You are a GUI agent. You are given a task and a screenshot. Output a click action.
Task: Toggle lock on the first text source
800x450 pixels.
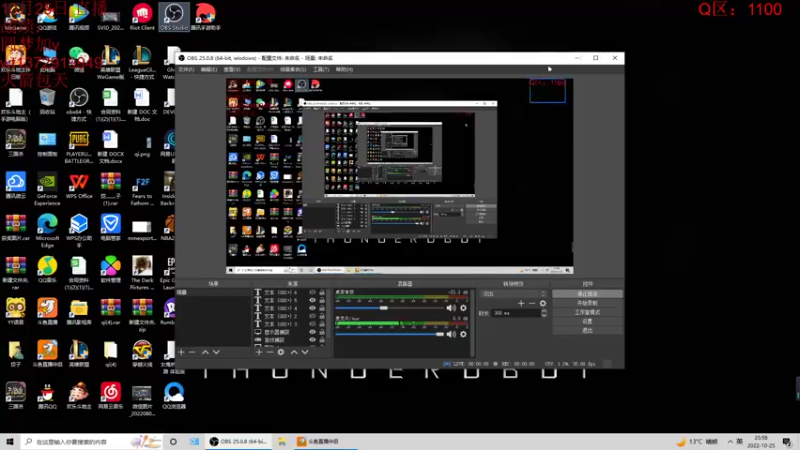coord(324,293)
